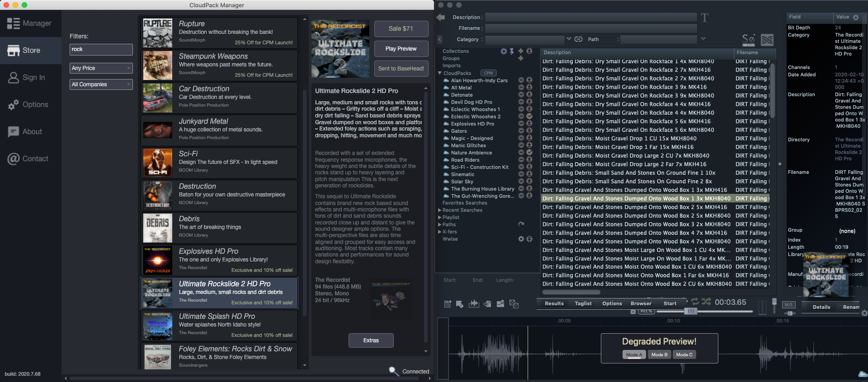Open the Sign In page
868x382 pixels.
coord(30,78)
